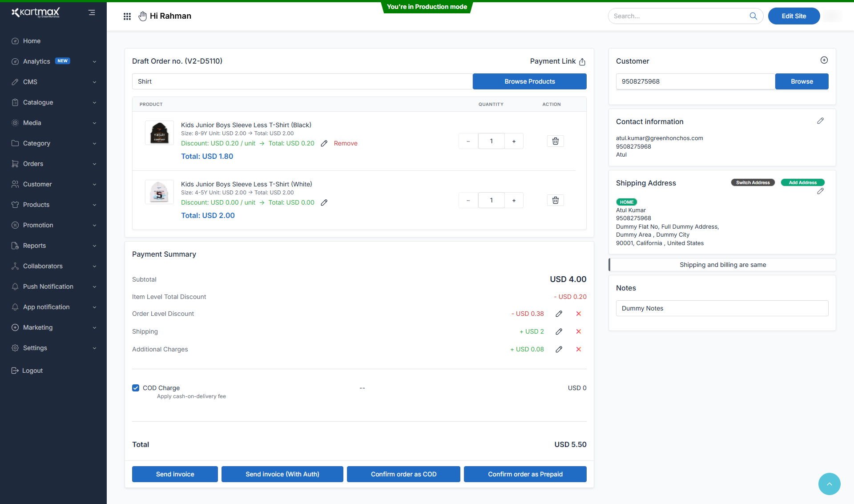Edit Order Level Discount pencil icon
The height and width of the screenshot is (504, 854).
click(559, 314)
